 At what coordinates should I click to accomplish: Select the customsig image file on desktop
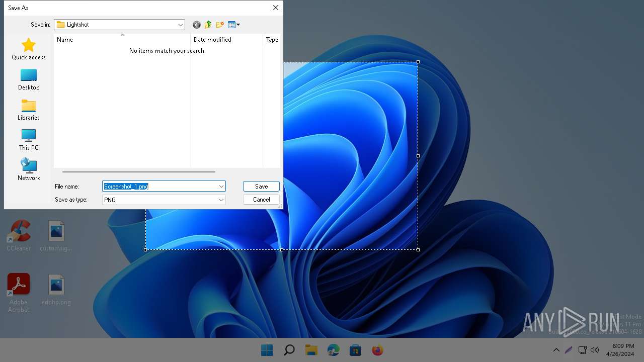pyautogui.click(x=56, y=235)
